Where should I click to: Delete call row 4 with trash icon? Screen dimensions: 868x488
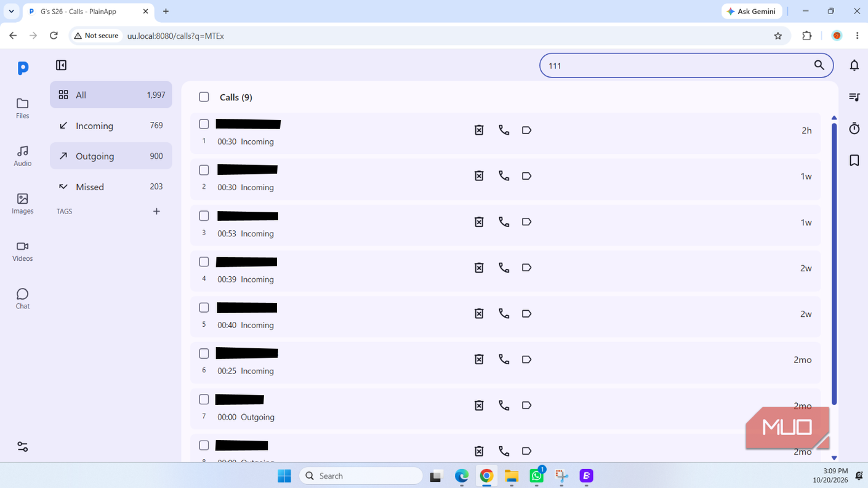479,268
